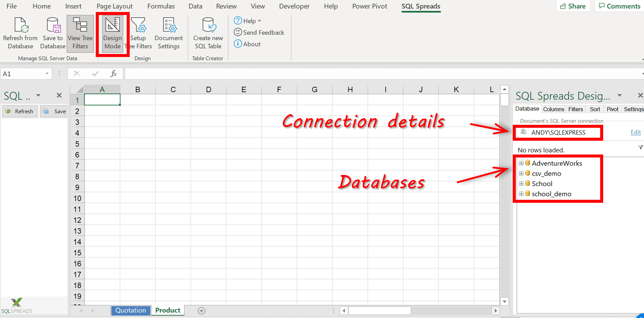
Task: Click the filter funnel icon in Designer pane
Action: pos(640,147)
